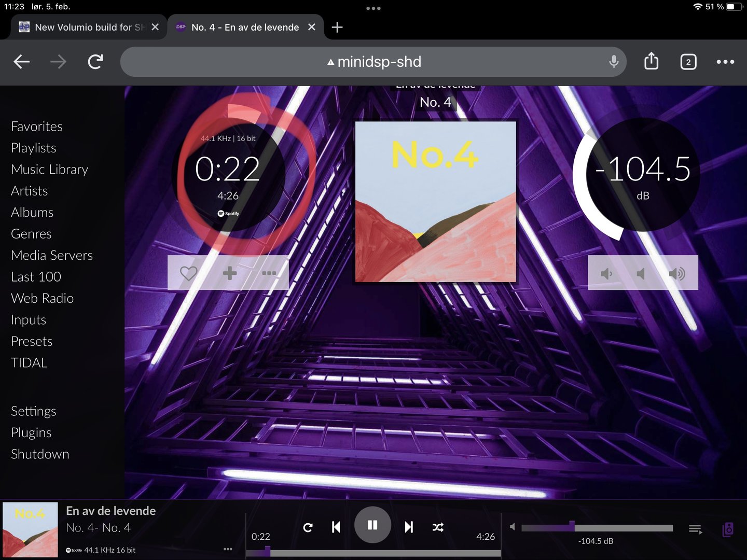747x560 pixels.
Task: Tap the microphone icon in the address bar
Action: pyautogui.click(x=614, y=62)
